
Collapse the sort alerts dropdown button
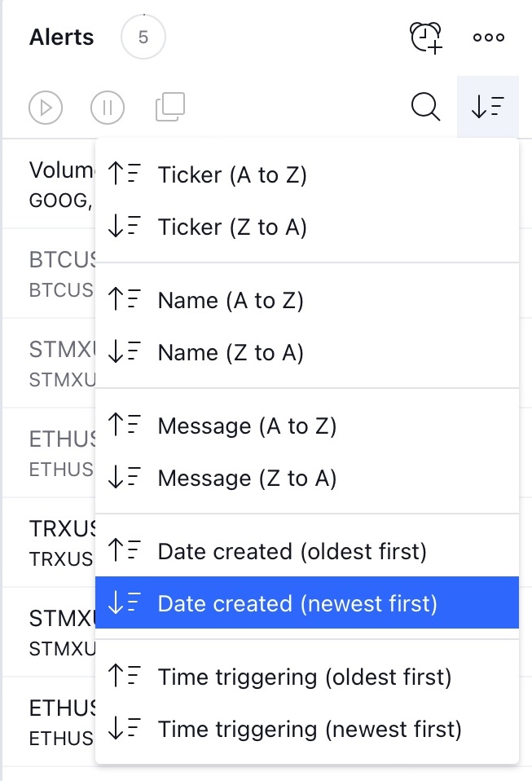click(x=488, y=107)
